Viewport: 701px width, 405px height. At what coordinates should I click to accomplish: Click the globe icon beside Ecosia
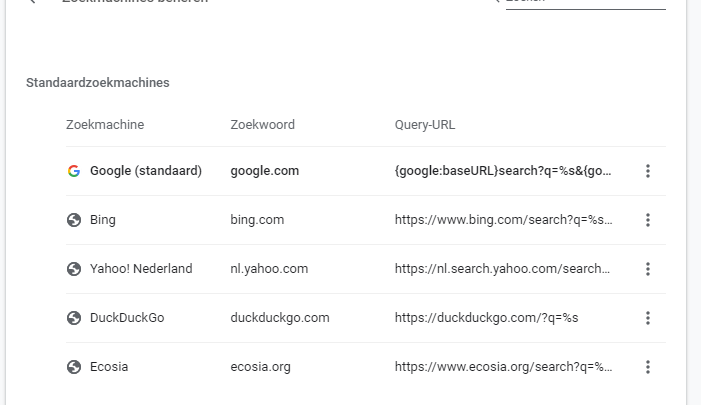click(74, 367)
